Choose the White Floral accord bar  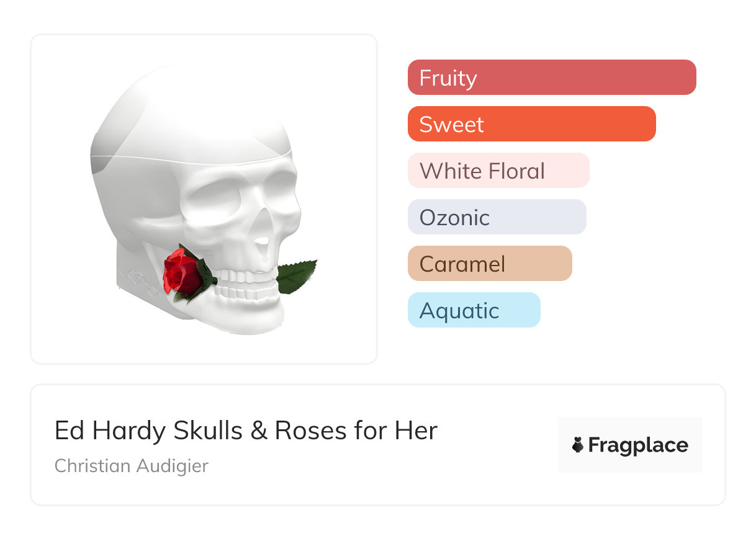point(498,171)
